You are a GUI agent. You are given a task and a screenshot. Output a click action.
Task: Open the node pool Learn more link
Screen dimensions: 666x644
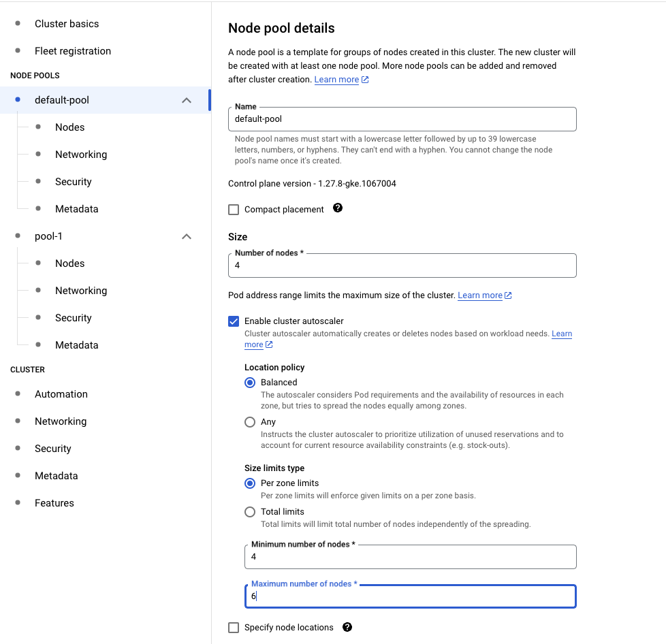336,80
